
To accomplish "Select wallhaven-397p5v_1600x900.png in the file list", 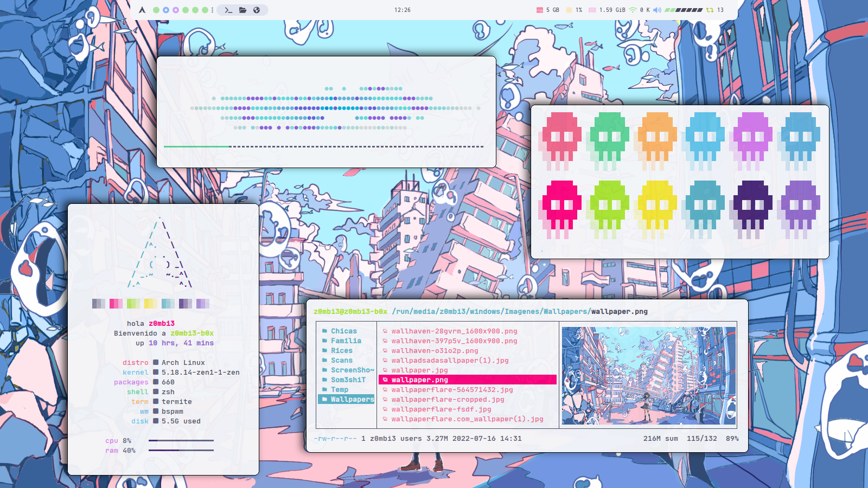I will pyautogui.click(x=454, y=341).
